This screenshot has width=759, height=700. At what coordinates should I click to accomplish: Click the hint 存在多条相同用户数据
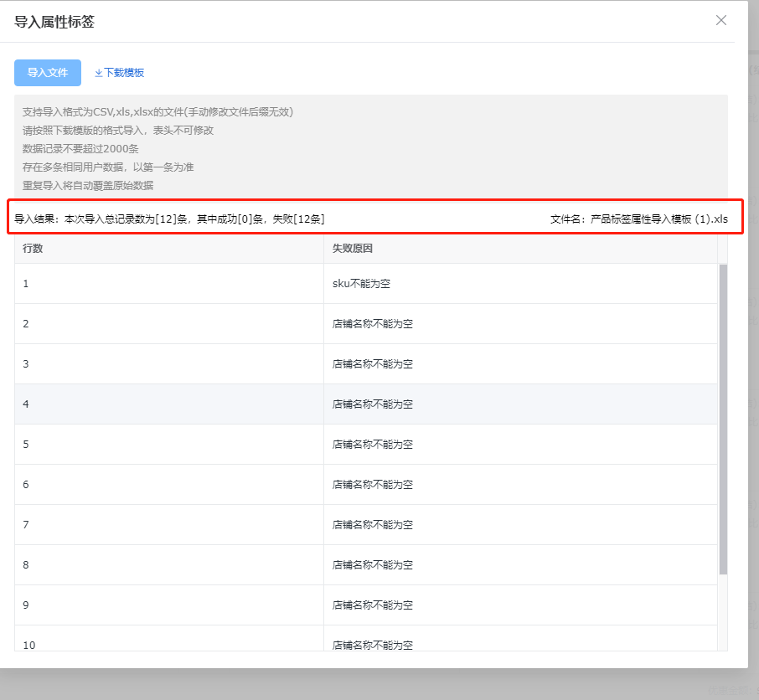pos(108,167)
